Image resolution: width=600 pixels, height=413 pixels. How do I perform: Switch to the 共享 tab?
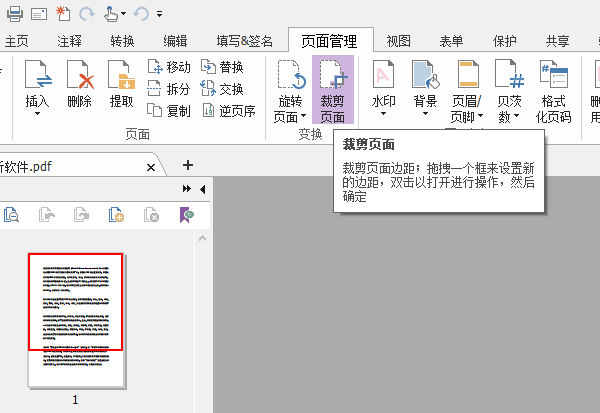coord(558,41)
